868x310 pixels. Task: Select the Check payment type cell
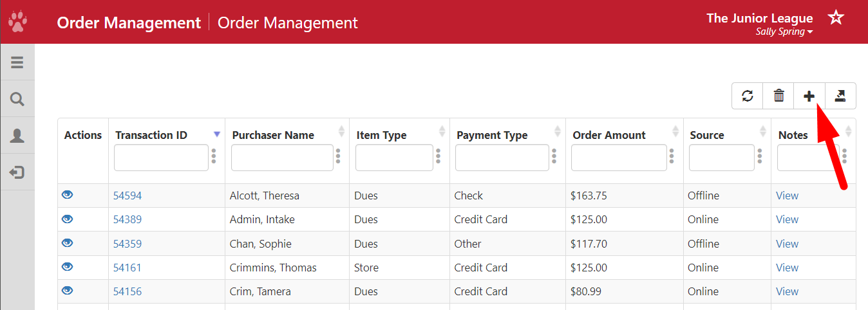tap(468, 196)
